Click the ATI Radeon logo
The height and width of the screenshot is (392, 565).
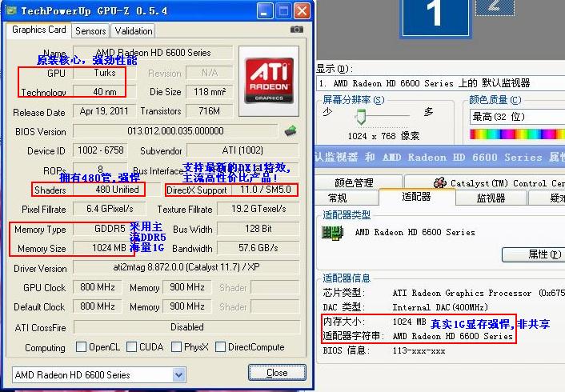[x=269, y=81]
